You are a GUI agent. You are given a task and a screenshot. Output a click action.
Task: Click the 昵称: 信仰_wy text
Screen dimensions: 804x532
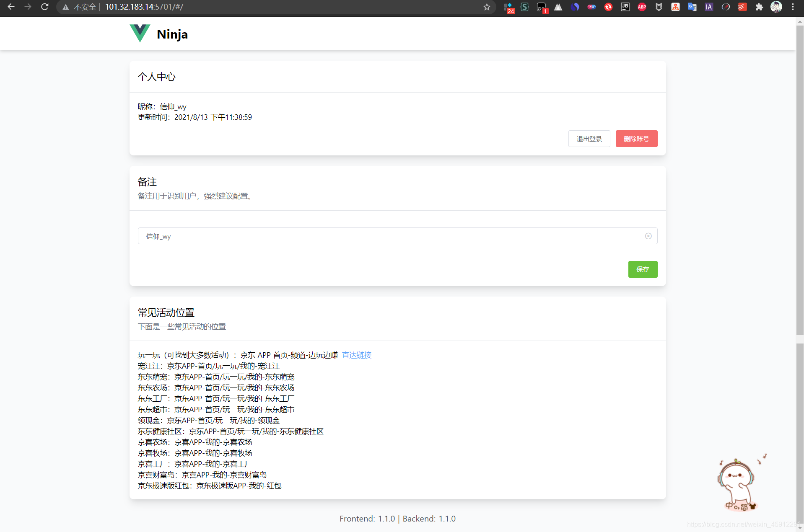click(162, 107)
